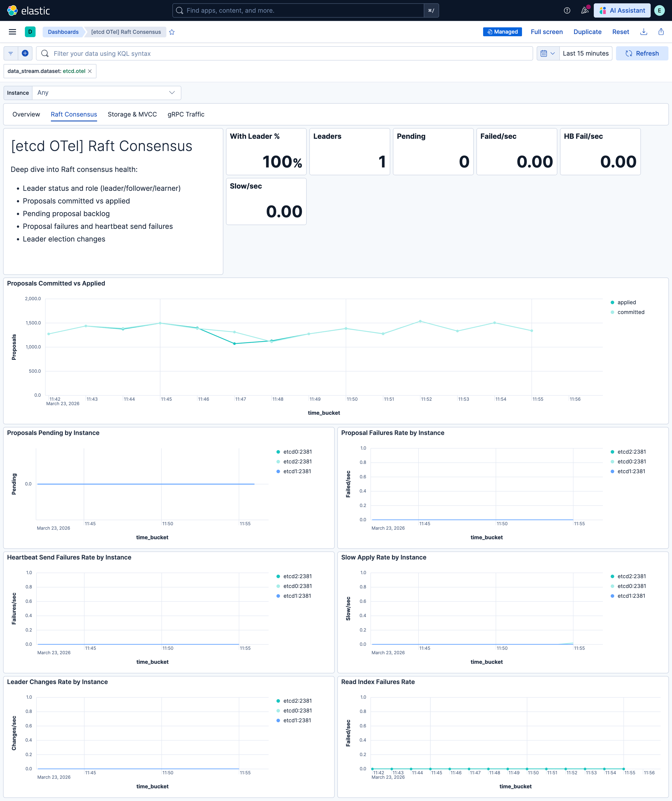Click the keyboard shortcut hint icon

[x=431, y=11]
